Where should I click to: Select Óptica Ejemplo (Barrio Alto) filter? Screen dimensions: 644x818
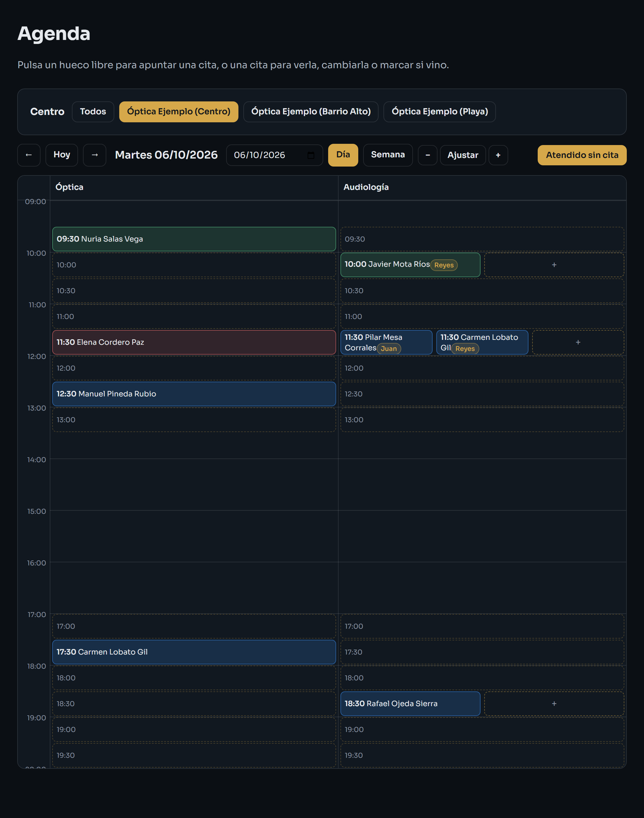pyautogui.click(x=311, y=112)
